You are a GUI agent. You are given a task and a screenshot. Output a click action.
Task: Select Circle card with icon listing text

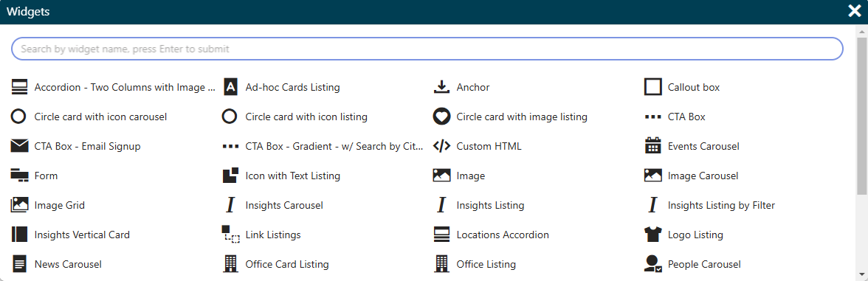pos(306,117)
